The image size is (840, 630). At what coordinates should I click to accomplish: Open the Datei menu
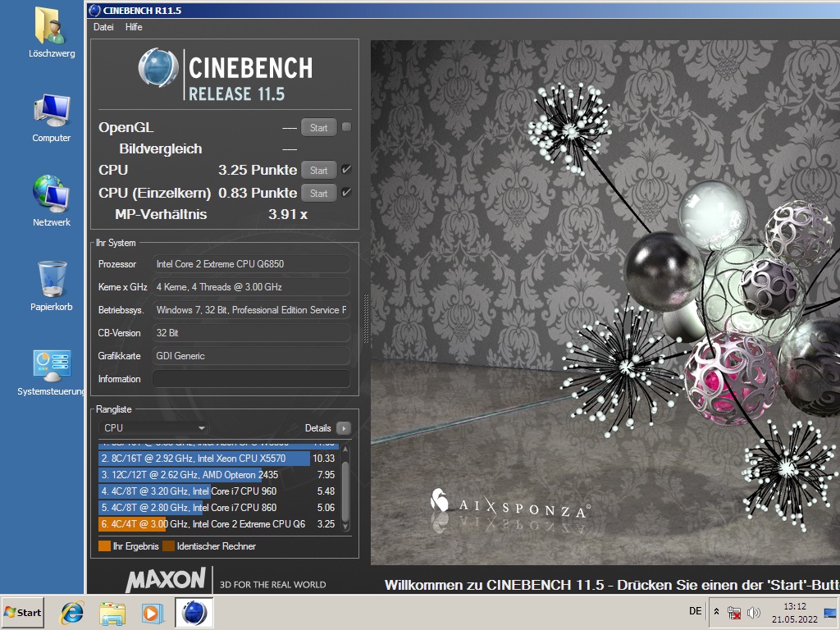point(103,27)
